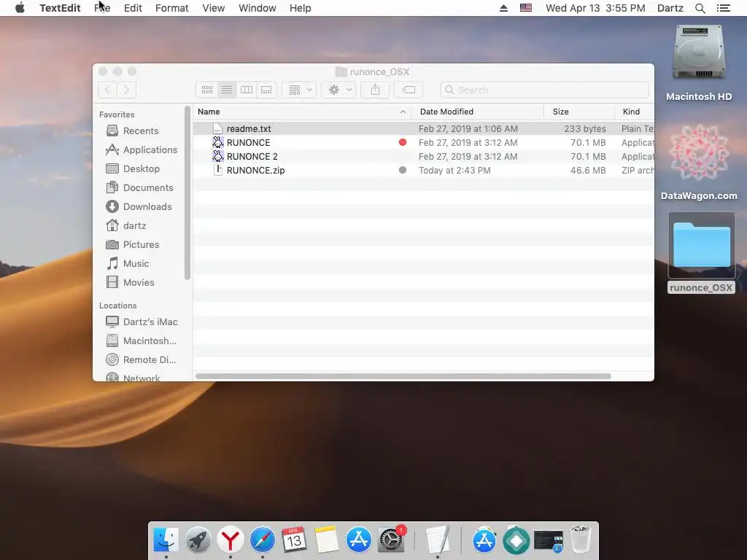747x560 pixels.
Task: Switch Finder to list view
Action: point(227,90)
